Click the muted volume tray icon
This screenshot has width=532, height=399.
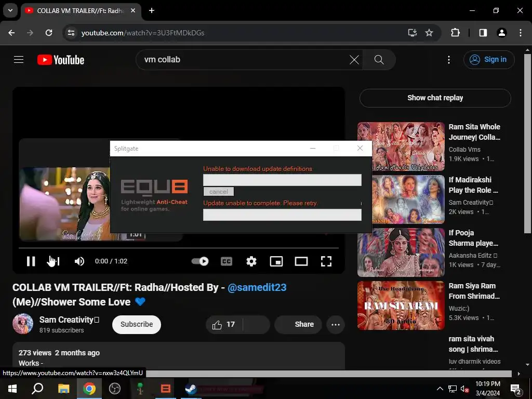click(464, 389)
